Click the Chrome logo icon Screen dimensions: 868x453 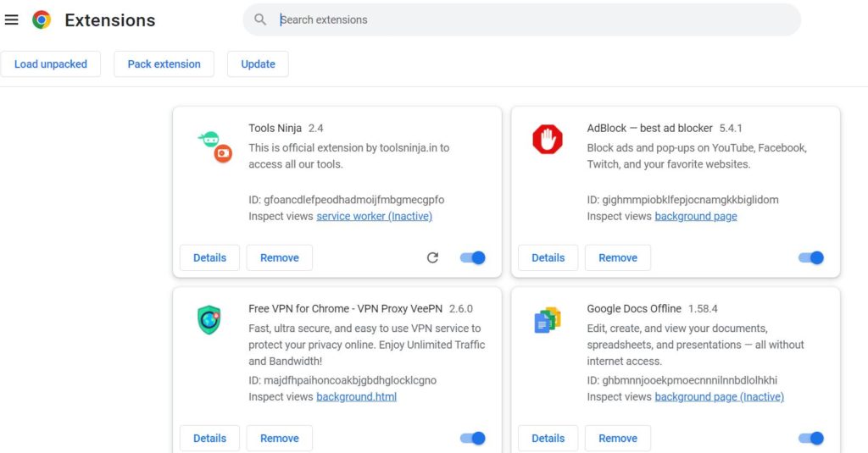point(42,19)
